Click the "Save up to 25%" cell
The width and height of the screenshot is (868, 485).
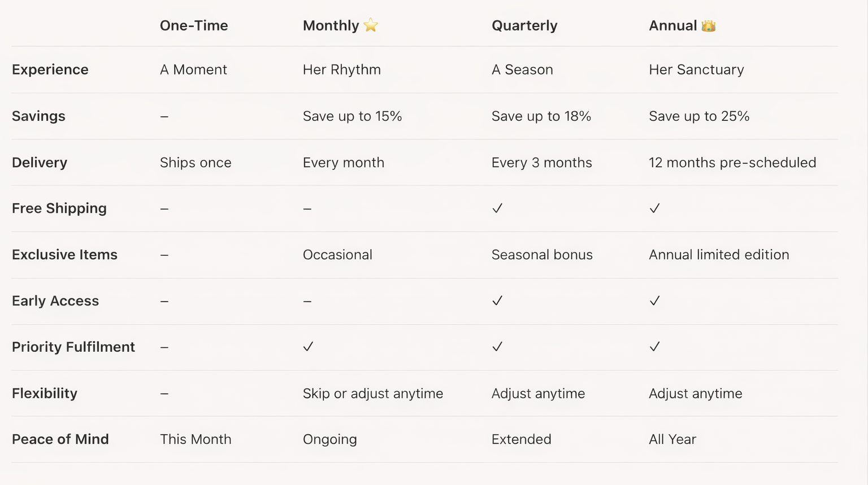pos(699,116)
